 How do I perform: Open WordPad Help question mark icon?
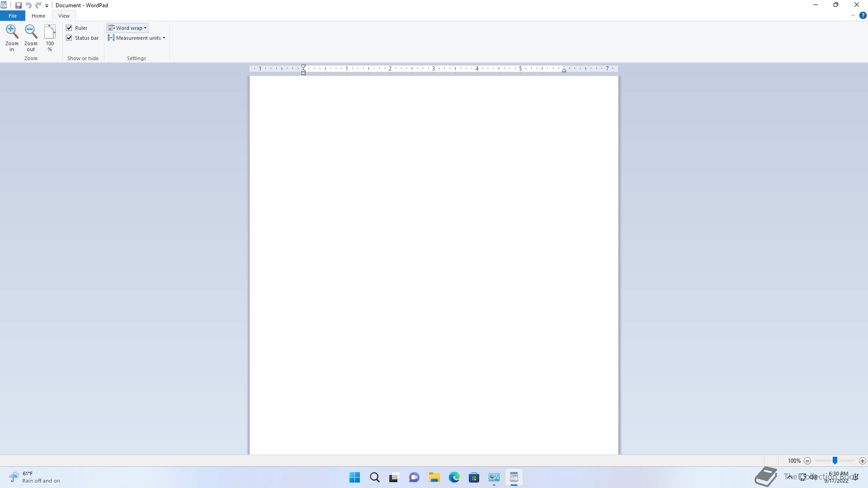pos(863,15)
